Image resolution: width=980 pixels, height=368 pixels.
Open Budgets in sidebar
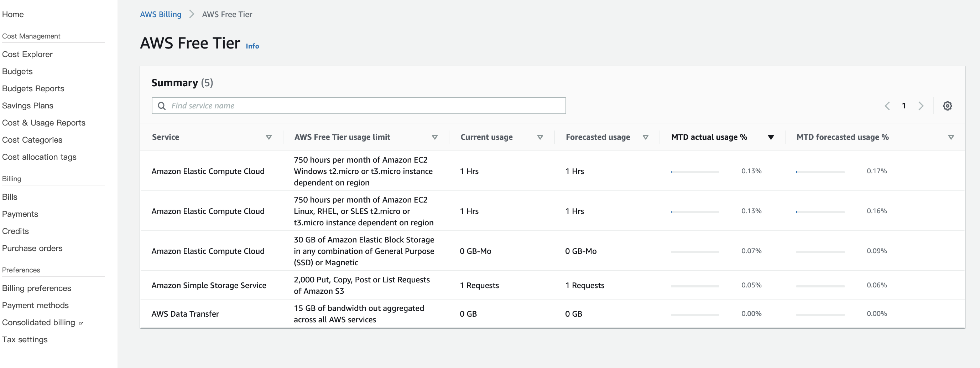click(x=17, y=72)
